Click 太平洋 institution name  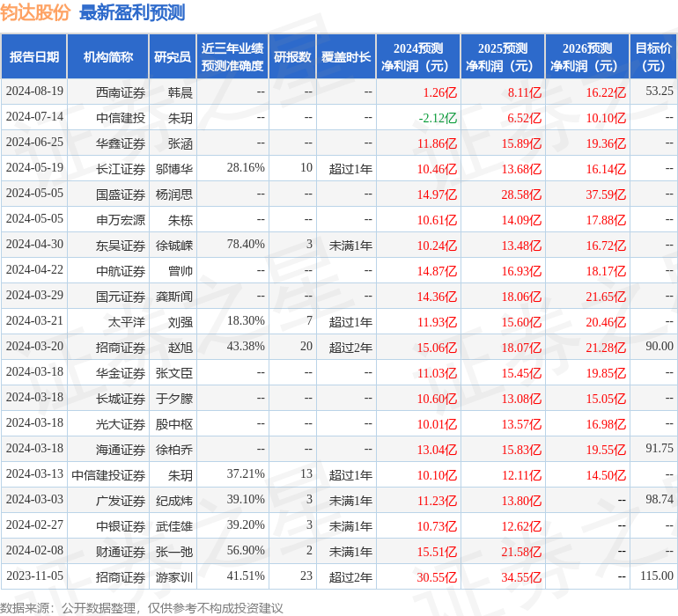pos(127,321)
